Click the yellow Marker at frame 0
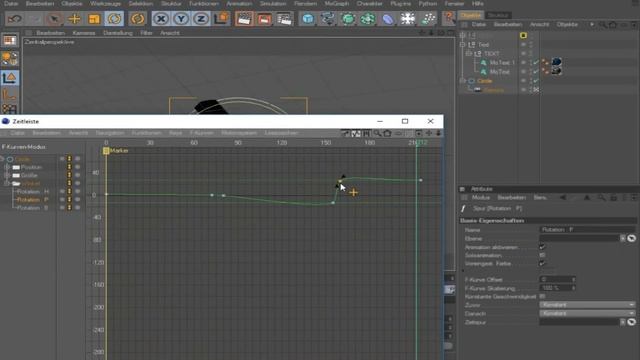Screen dimensions: 640x360 (106, 151)
